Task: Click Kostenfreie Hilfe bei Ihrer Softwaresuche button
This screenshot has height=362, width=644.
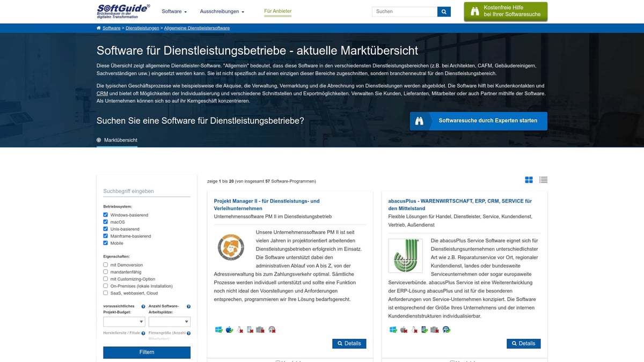Action: 506,11
